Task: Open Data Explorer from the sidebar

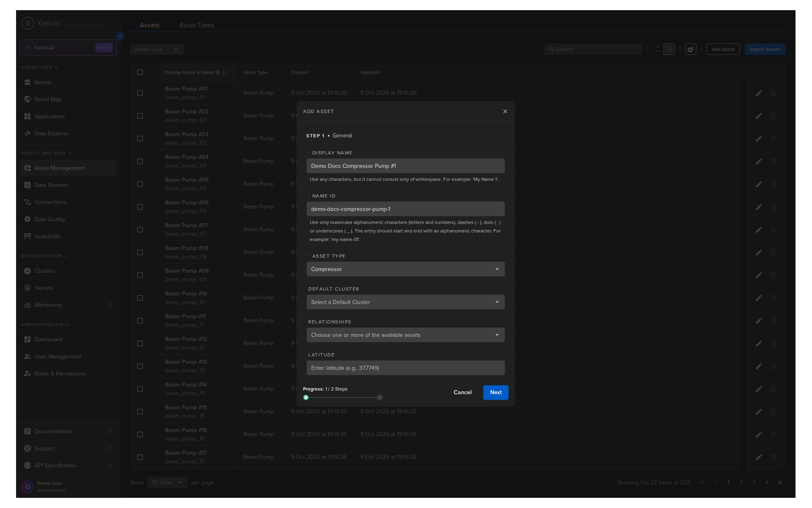Action: coord(51,133)
